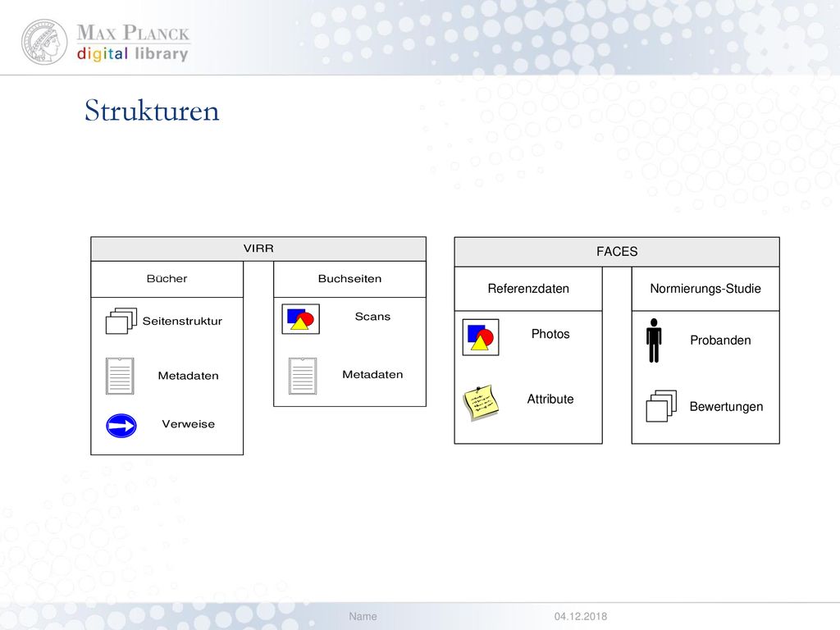The width and height of the screenshot is (840, 630).
Task: Click the stacked pages icon beside Seitenstruktur
Action: coord(121,321)
